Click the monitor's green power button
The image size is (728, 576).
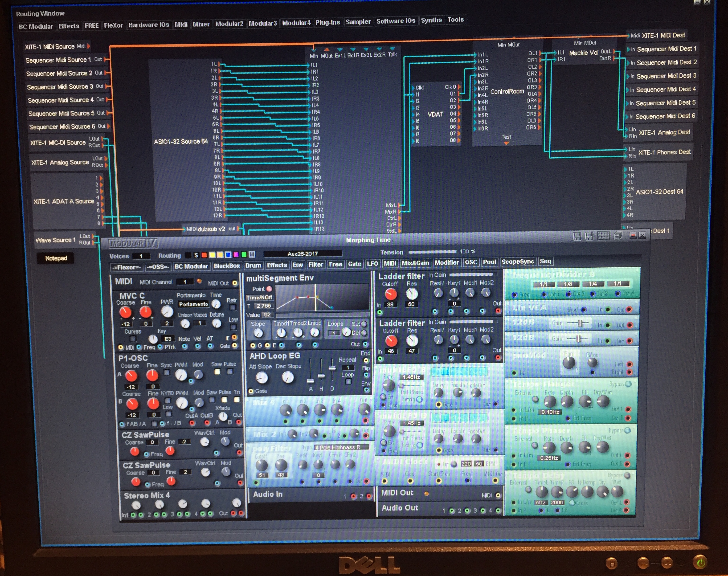tap(700, 562)
